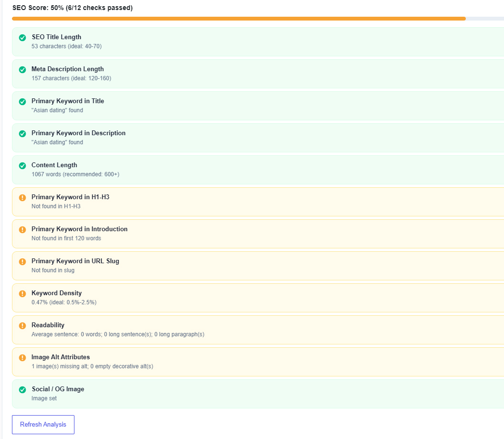Click 'Not found in first 120 words' text
Screen dimensions: 504x439
(x=66, y=238)
